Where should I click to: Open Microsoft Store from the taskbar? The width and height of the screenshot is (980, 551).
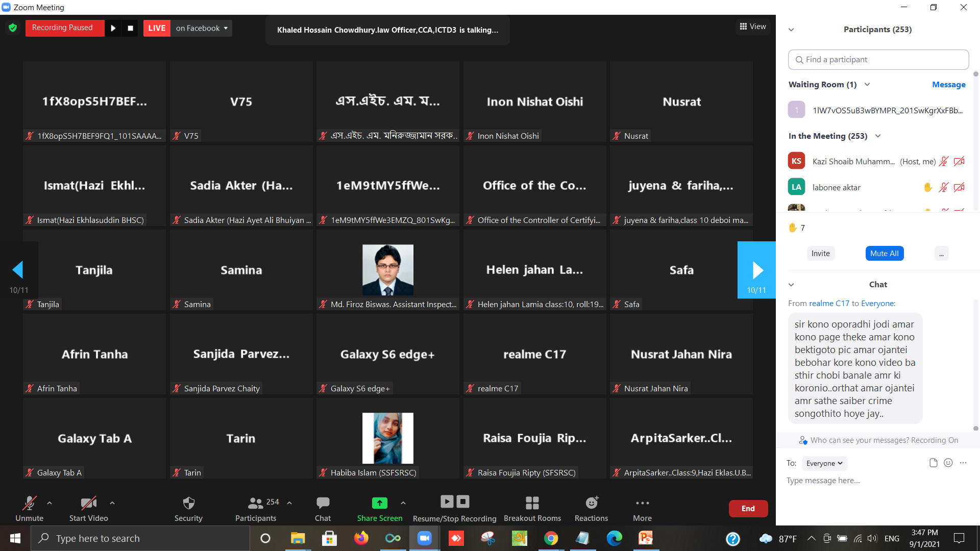tap(329, 538)
